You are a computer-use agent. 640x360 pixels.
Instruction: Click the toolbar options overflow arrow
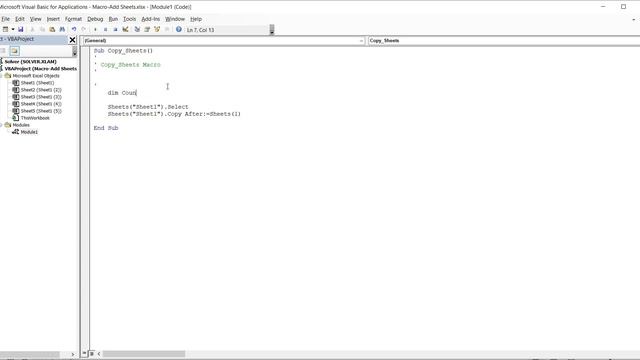(272, 30)
